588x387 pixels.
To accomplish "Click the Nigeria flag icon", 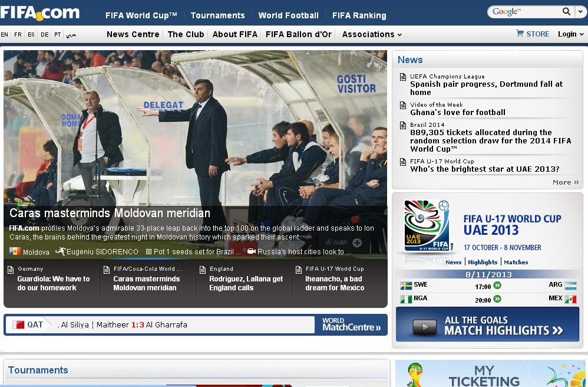I will click(x=406, y=299).
